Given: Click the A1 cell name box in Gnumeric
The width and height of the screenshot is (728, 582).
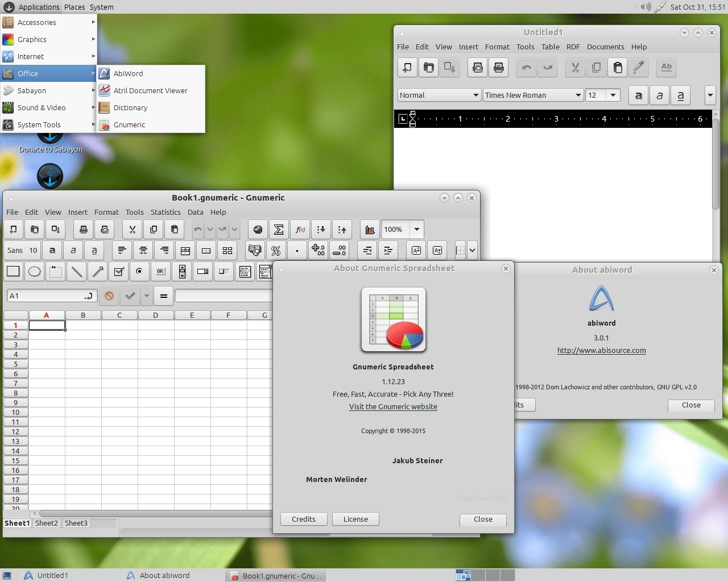Looking at the screenshot, I should (51, 296).
